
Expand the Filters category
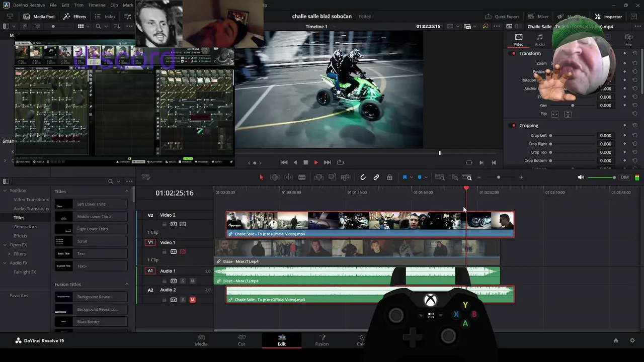click(9, 254)
